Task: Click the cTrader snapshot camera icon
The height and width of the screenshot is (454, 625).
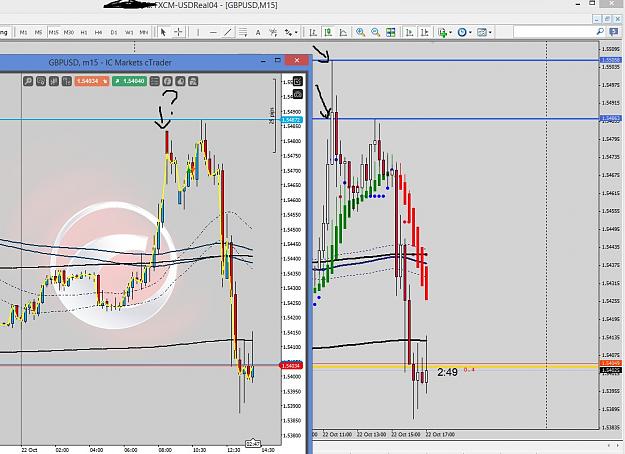Action: click(x=298, y=94)
